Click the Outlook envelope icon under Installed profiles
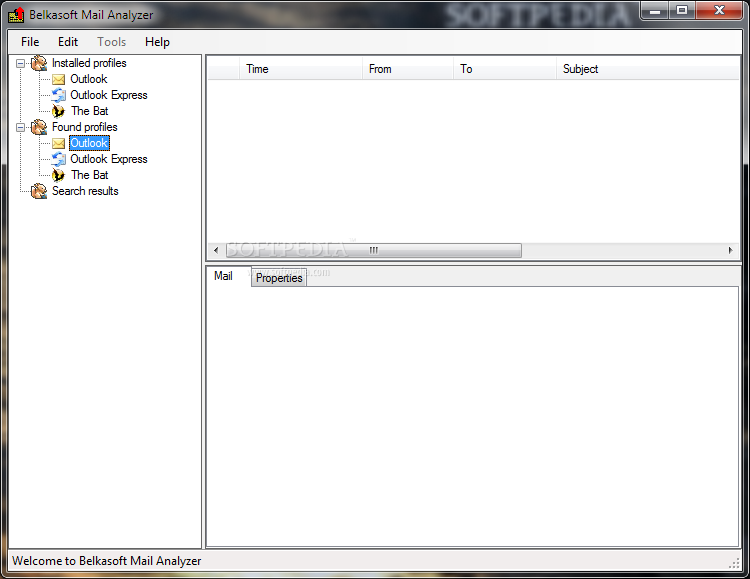This screenshot has width=750, height=579. (58, 79)
